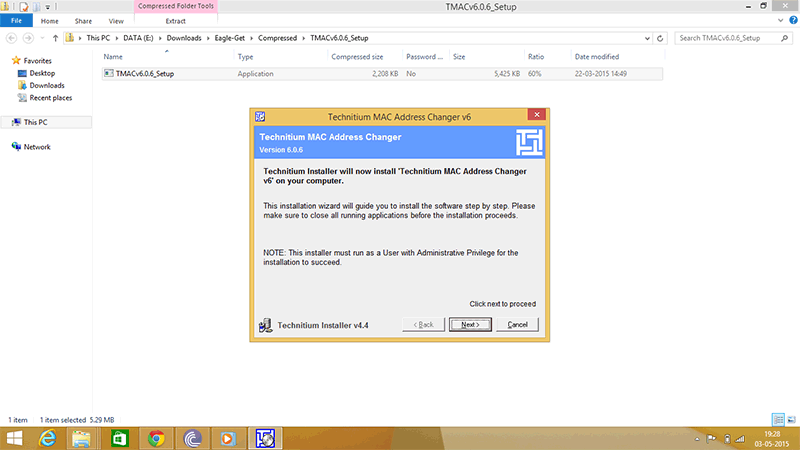Viewport: 800px width, 450px height.
Task: Click the Technitium installer taskbar icon
Action: (267, 438)
